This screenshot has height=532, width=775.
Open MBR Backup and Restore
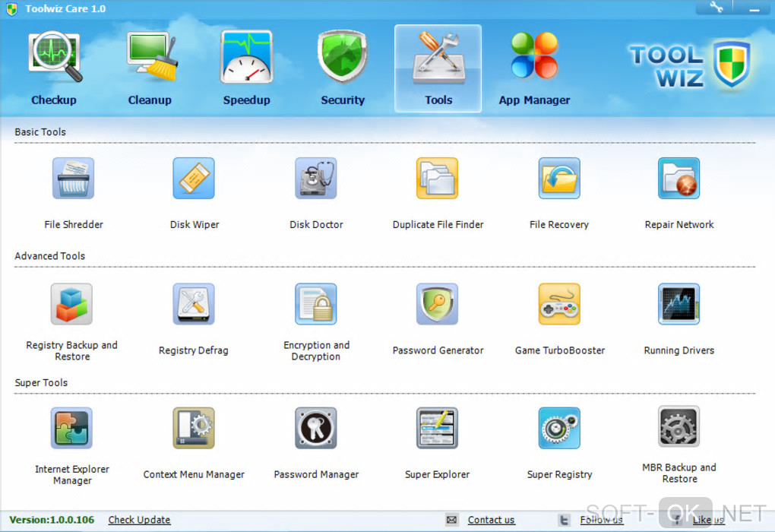(x=679, y=426)
